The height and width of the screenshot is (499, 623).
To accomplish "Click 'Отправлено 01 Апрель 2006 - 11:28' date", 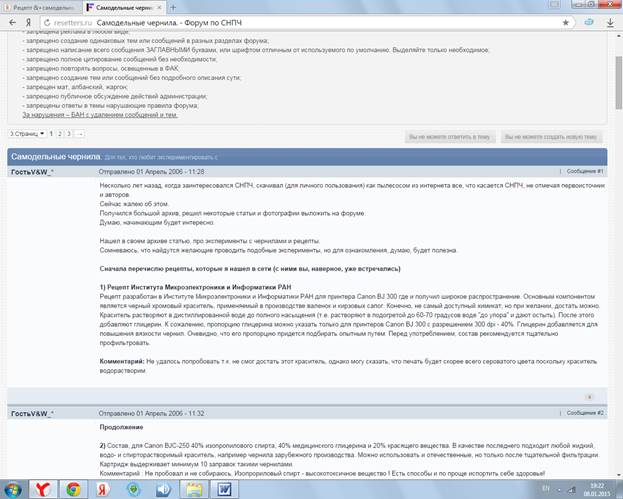I will tap(151, 172).
